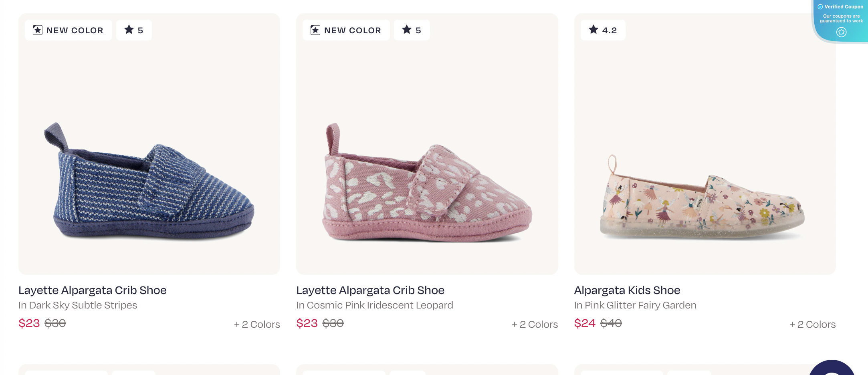Viewport: 868px width, 375px height.
Task: Click the star icon showing 5 rating on pink crib shoe
Action: [407, 30]
